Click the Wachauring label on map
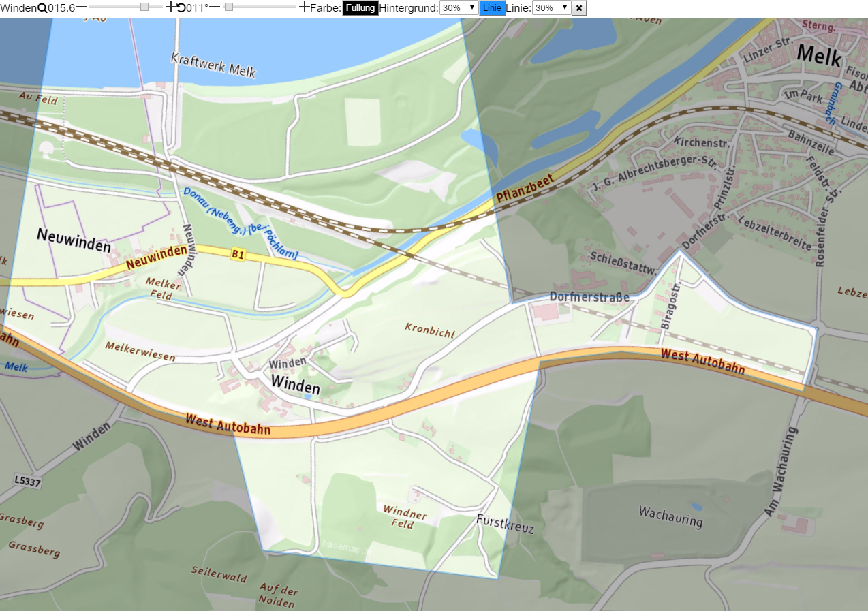This screenshot has height=611, width=868. 670,516
